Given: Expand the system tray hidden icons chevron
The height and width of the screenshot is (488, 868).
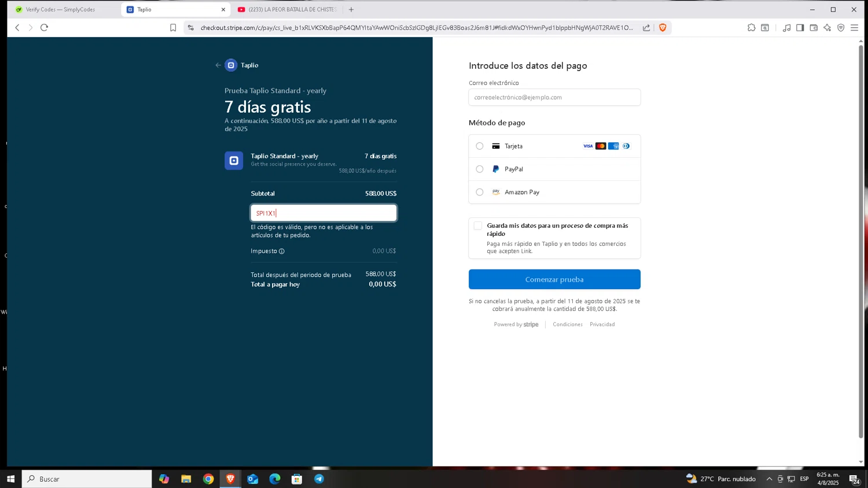Looking at the screenshot, I should tap(769, 479).
